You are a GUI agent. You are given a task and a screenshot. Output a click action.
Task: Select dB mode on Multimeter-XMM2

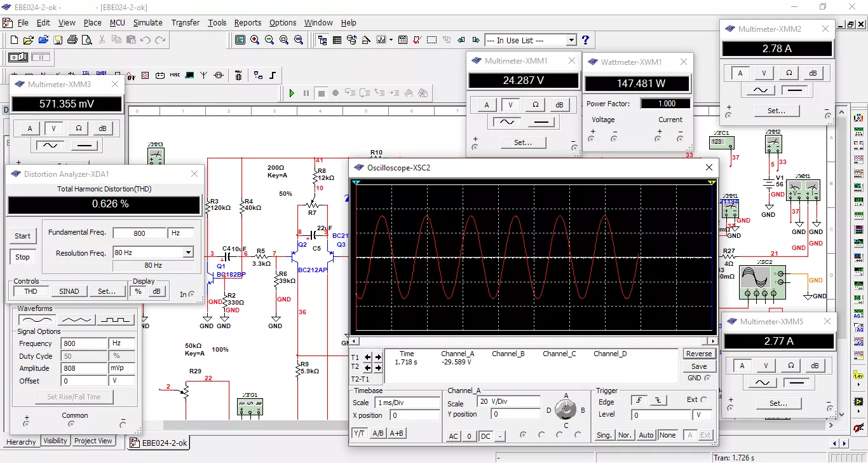tap(813, 73)
